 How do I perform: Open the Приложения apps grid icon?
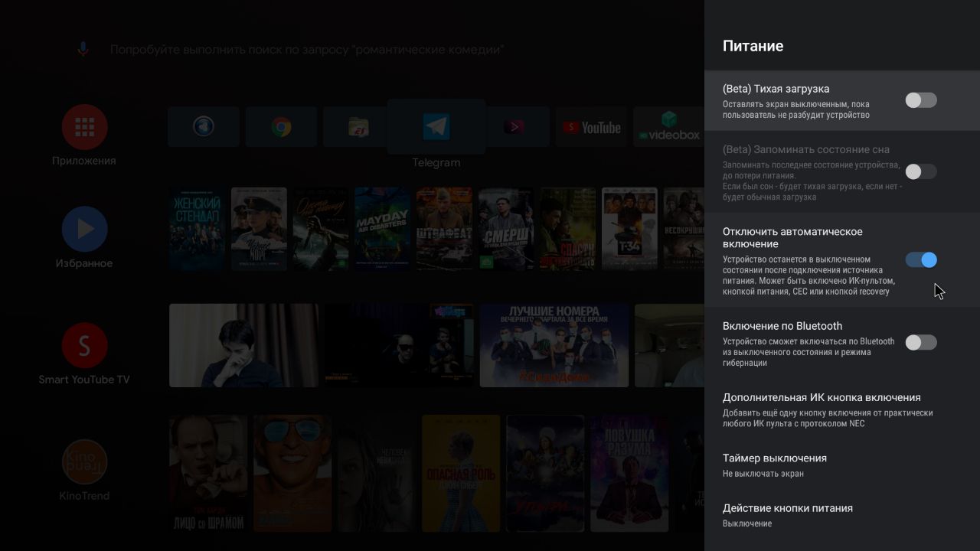click(x=84, y=127)
